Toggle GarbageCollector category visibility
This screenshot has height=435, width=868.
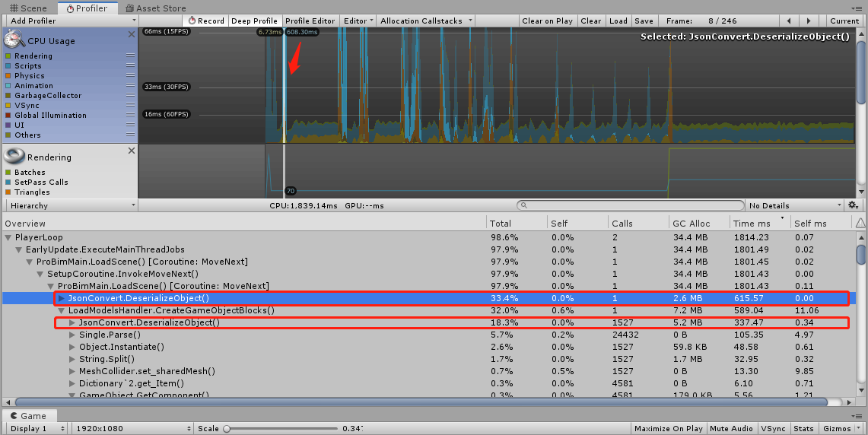point(8,96)
